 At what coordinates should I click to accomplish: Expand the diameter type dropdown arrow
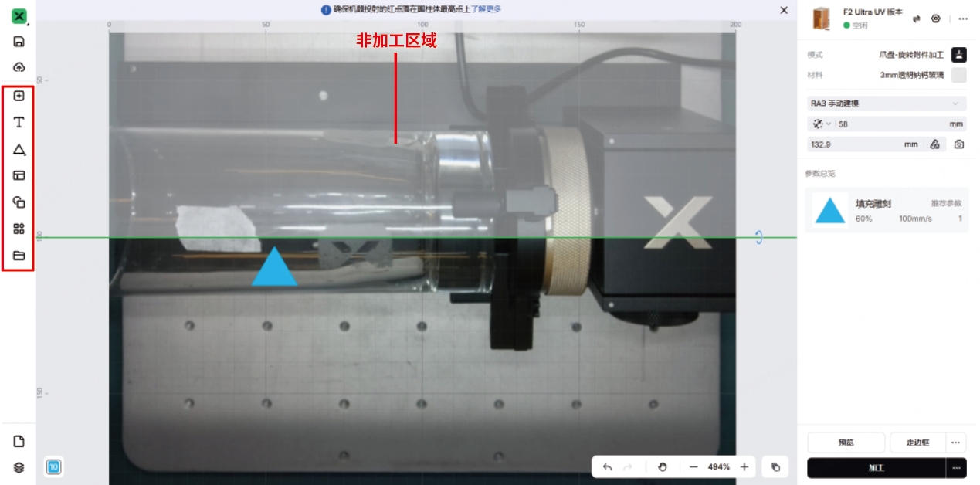pyautogui.click(x=829, y=124)
